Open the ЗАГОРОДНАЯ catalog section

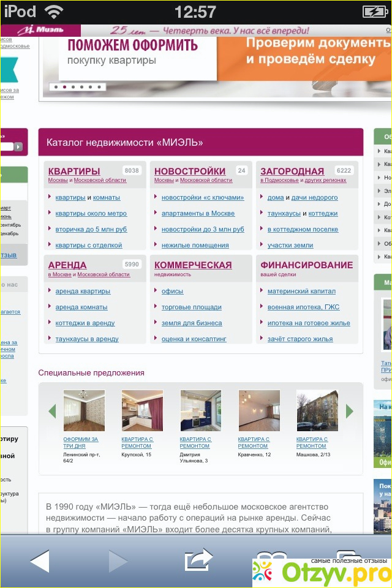[x=292, y=171]
